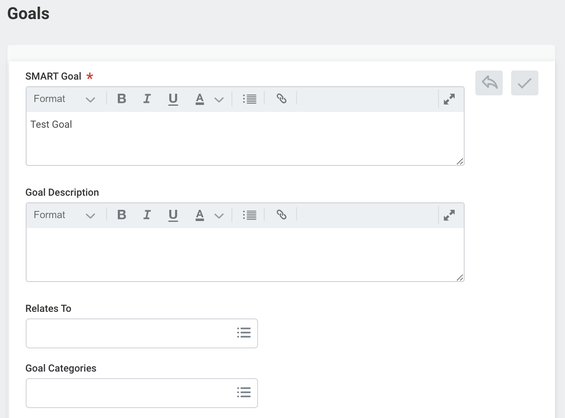
Task: Expand text color options in SMART Goal editor
Action: coord(219,99)
